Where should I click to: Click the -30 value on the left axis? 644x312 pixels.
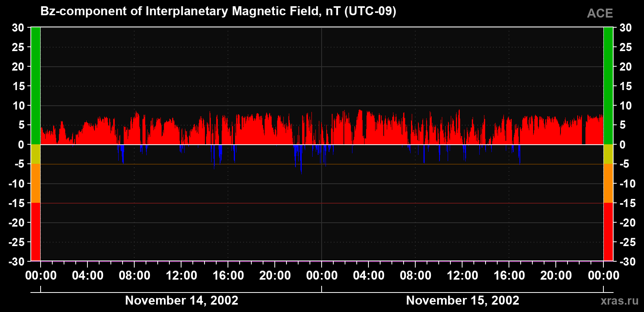pyautogui.click(x=16, y=261)
